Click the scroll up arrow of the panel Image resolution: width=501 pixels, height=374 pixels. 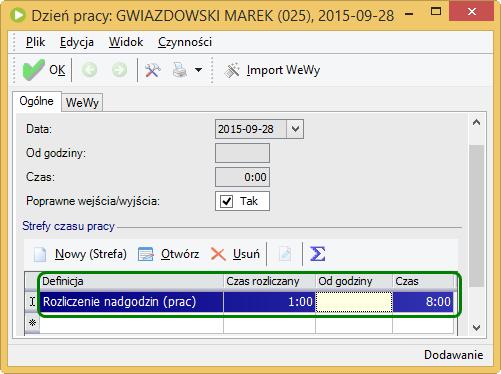pos(477,122)
